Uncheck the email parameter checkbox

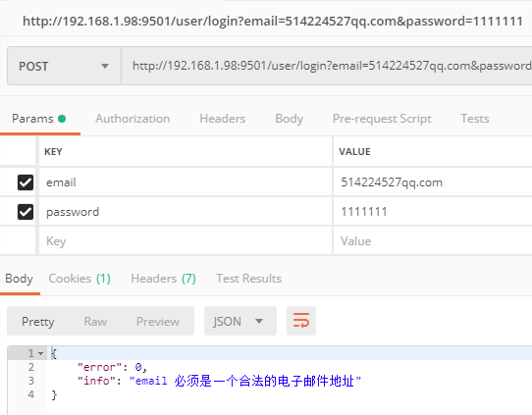point(26,182)
